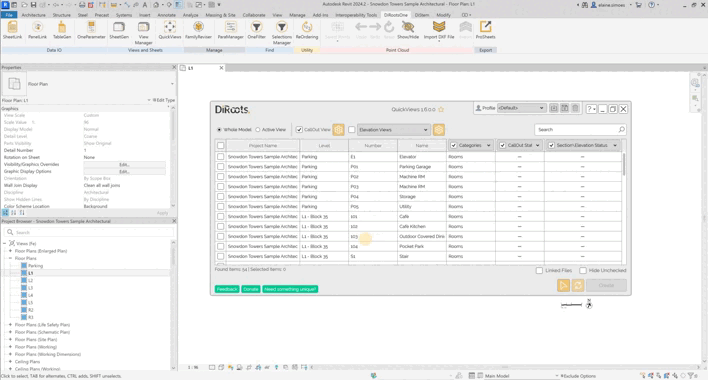
Task: Open the Architecture ribbon tab
Action: point(33,15)
